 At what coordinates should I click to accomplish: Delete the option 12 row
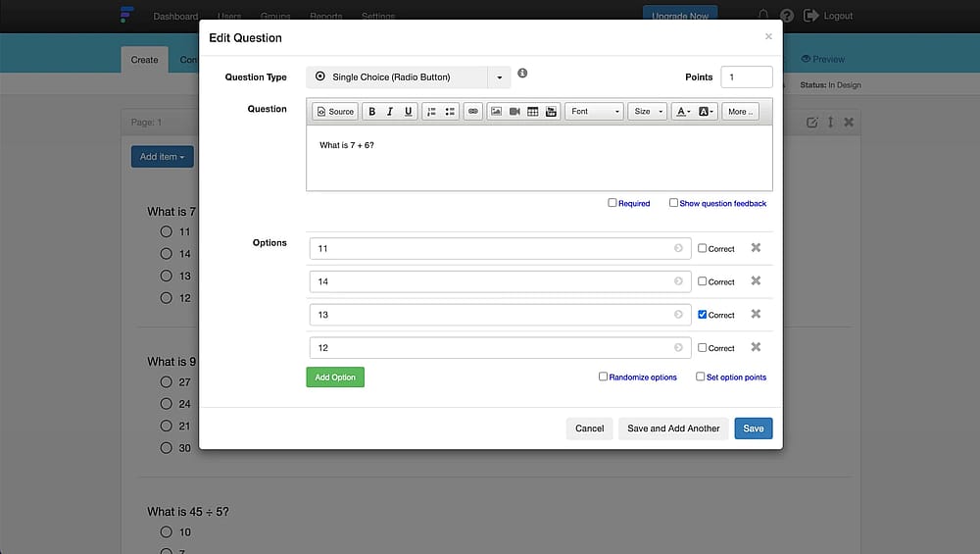coord(756,347)
